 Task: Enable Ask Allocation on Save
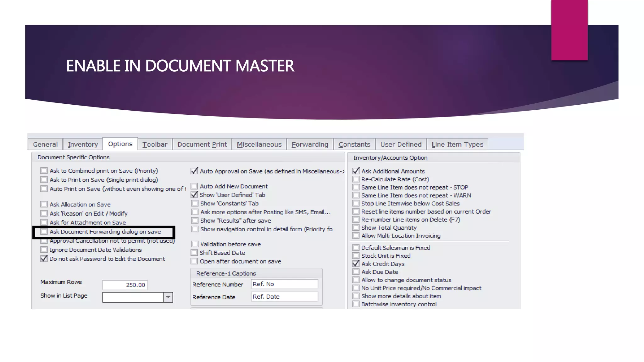click(44, 204)
